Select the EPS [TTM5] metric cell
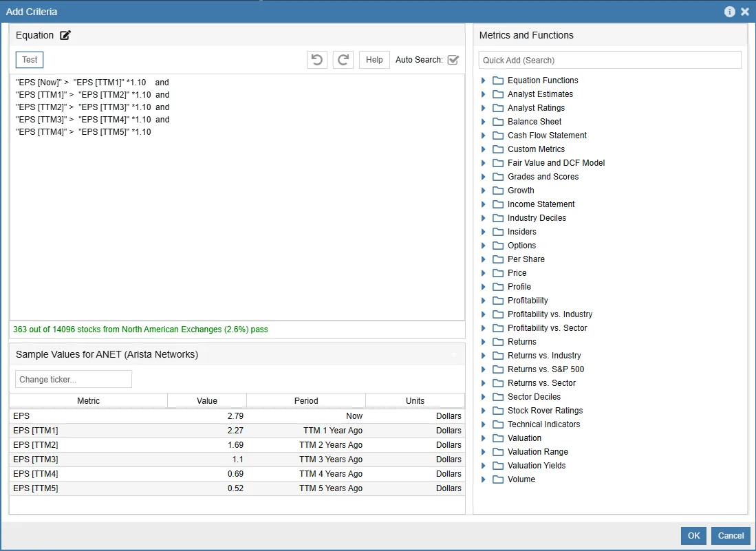Image resolution: width=756 pixels, height=551 pixels. pos(88,488)
